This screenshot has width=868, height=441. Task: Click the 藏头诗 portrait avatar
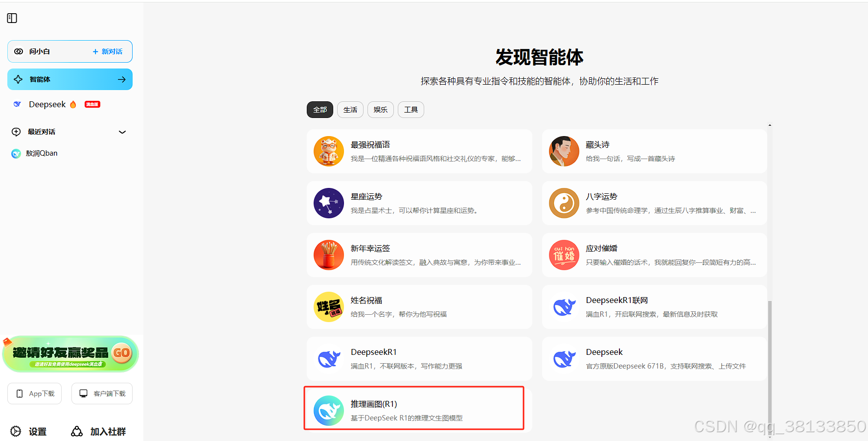(564, 151)
